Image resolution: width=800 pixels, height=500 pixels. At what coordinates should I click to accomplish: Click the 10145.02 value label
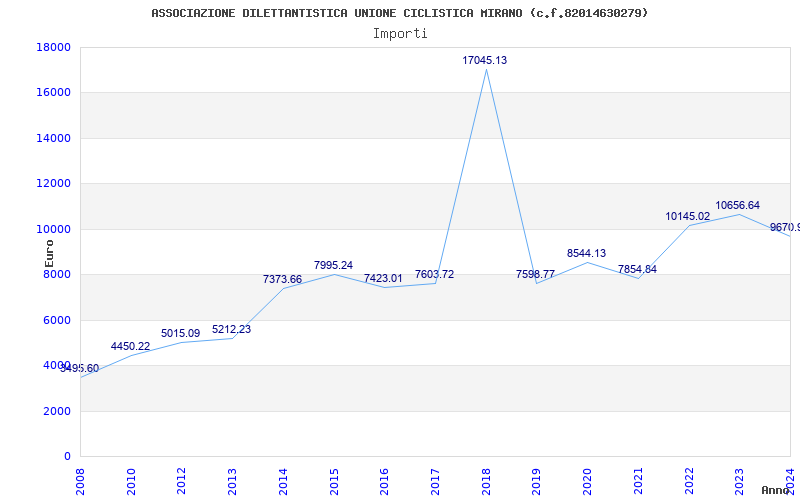[x=687, y=216]
